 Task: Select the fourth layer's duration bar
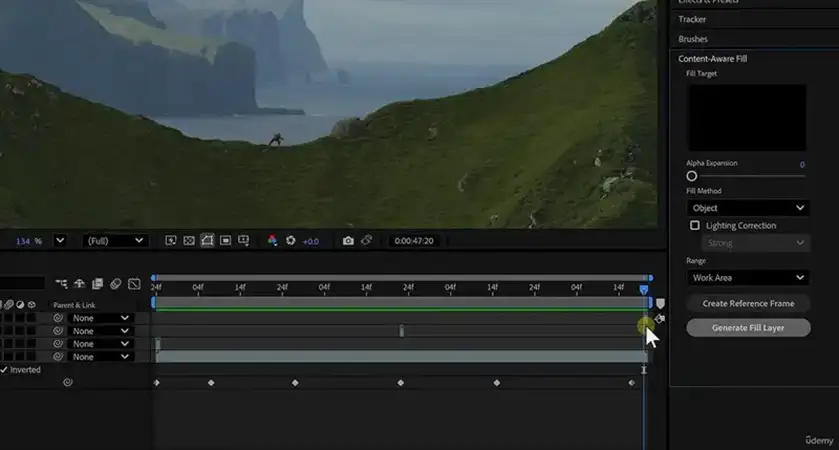point(401,356)
